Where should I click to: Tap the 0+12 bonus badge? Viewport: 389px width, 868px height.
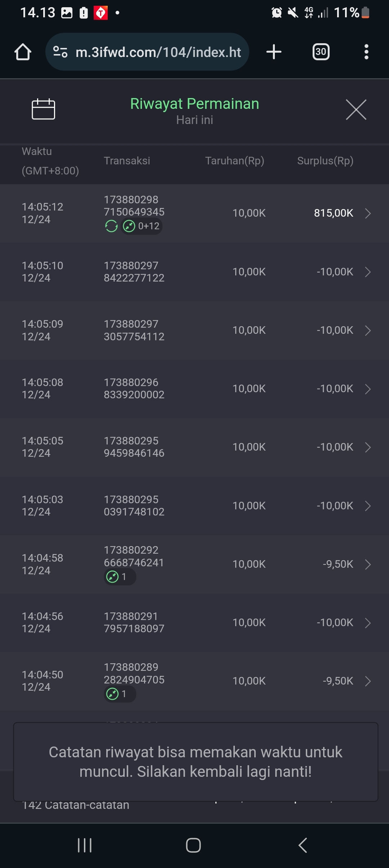click(x=142, y=226)
